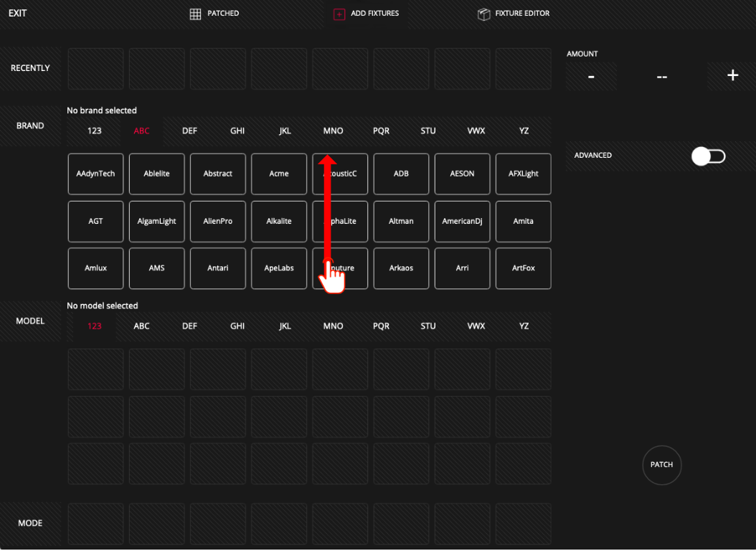The width and height of the screenshot is (756, 551).
Task: Click the Mode section label
Action: pos(30,524)
